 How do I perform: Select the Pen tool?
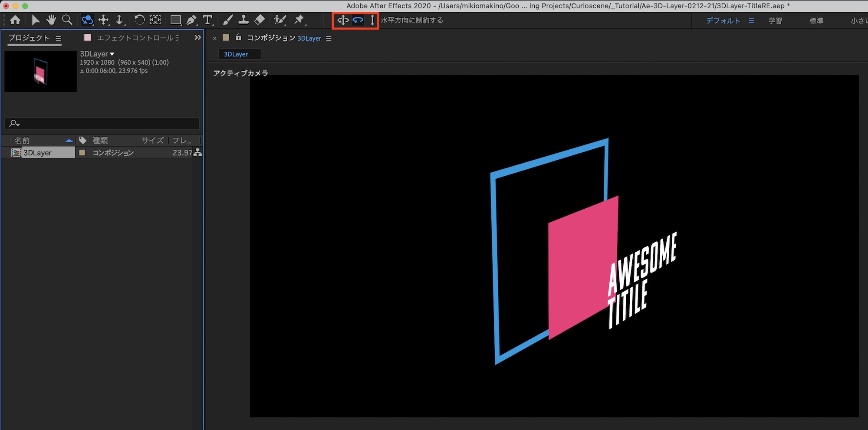pos(191,20)
